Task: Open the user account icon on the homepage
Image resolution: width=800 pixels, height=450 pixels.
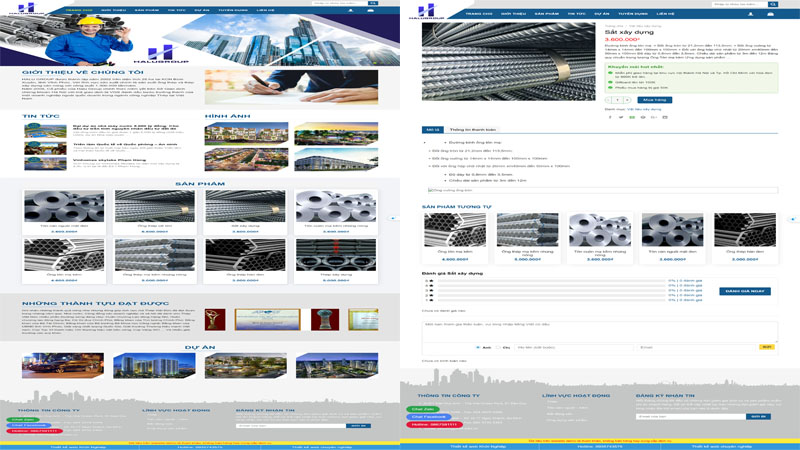Action: (351, 10)
